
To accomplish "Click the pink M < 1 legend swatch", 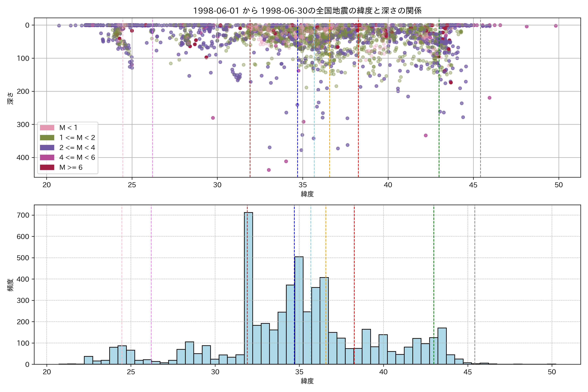I will coord(47,128).
